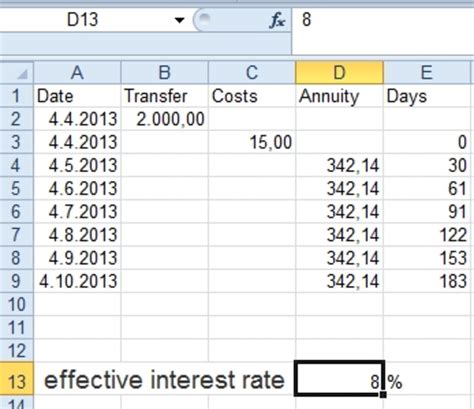Click the Days header cell
Viewport: 474px width, 409px height.
[x=427, y=96]
